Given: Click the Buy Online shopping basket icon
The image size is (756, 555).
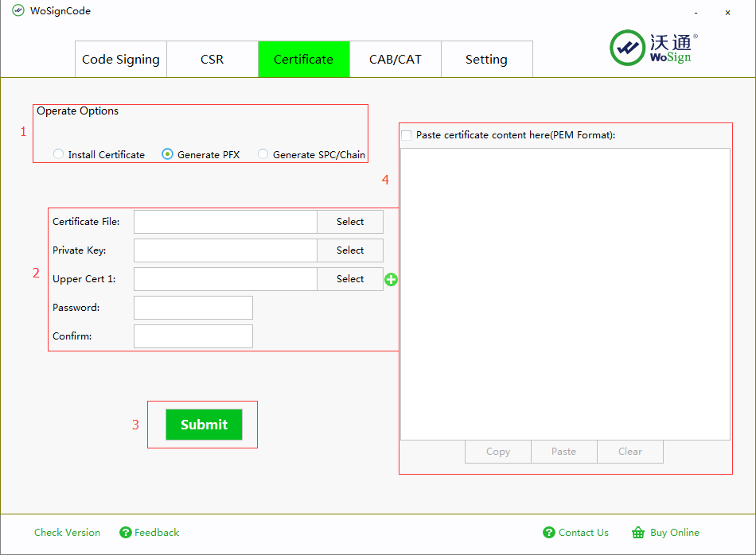Looking at the screenshot, I should pos(637,533).
